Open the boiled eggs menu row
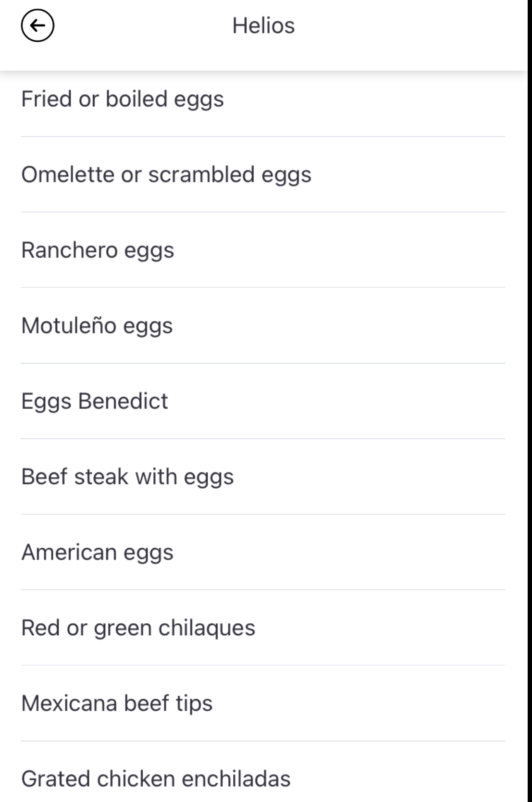This screenshot has height=802, width=532. pyautogui.click(x=123, y=99)
